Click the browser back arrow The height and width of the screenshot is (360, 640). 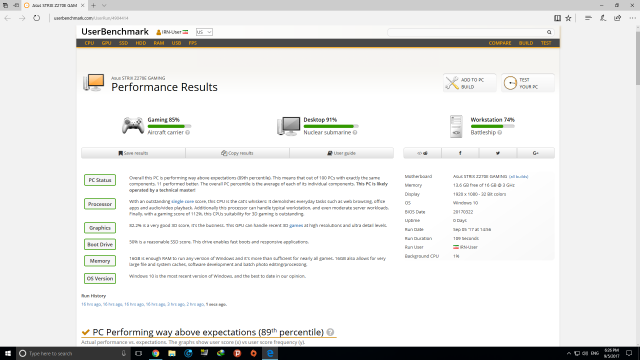(7, 18)
